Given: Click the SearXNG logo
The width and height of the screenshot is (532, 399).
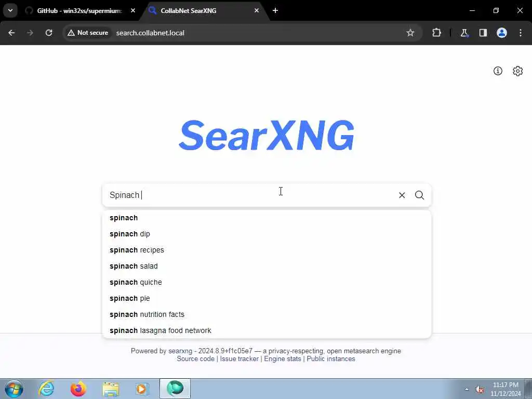Looking at the screenshot, I should point(267,136).
